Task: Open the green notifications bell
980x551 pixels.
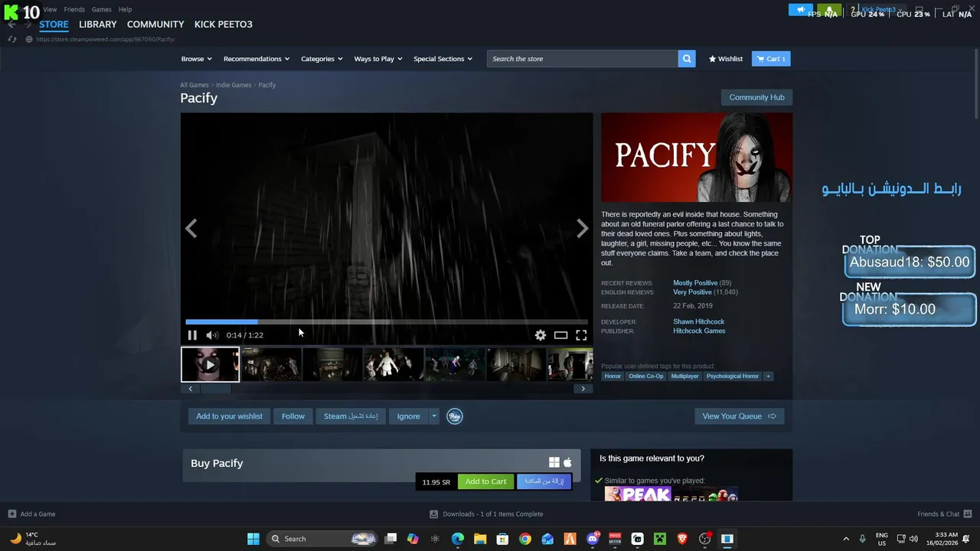Action: tap(828, 10)
